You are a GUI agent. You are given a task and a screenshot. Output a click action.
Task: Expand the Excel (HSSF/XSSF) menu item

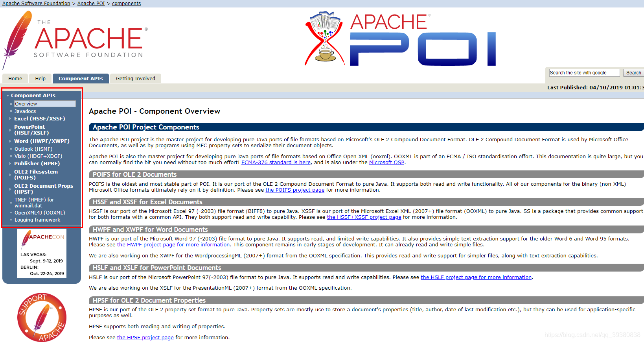tap(10, 118)
